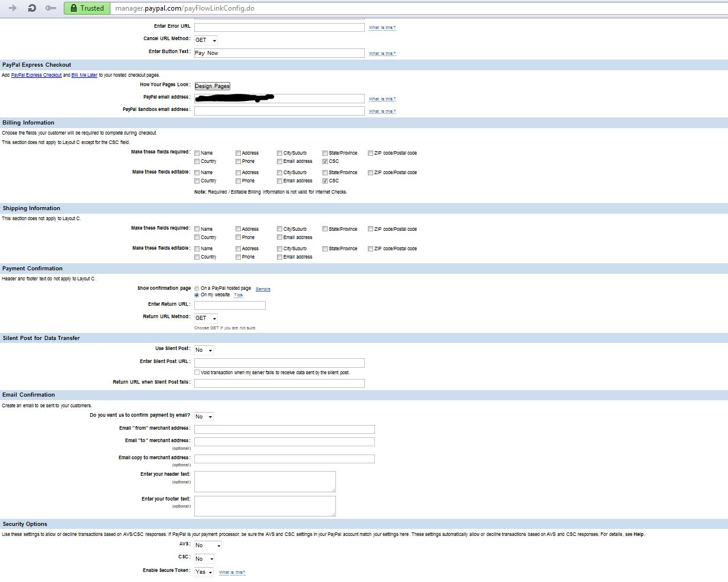Click Return URL when Silent Post fails field

point(279,384)
